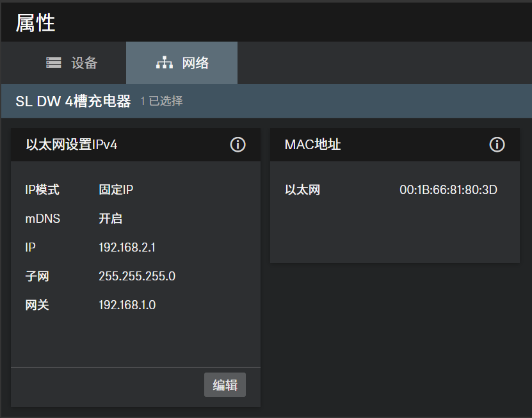The width and height of the screenshot is (532, 418).
Task: Click the 1 已选择 selection count
Action: tap(161, 101)
